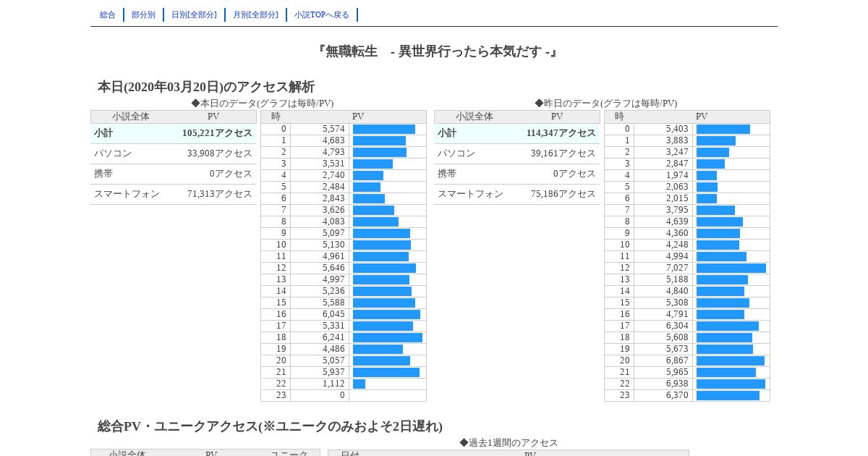Click the 総合PV・ユニークアクセス section heading
Image resolution: width=868 pixels, height=456 pixels.
point(271,426)
